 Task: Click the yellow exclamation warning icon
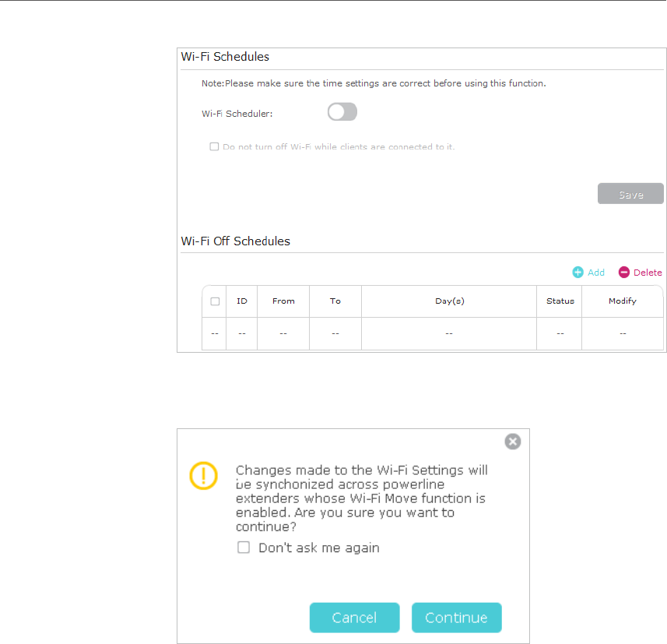coord(203,476)
